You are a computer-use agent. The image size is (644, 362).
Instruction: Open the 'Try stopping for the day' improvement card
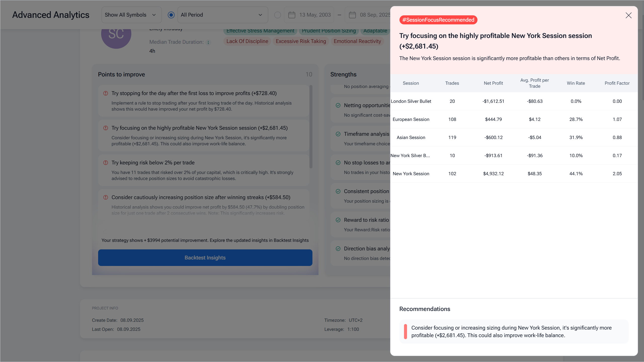point(204,101)
